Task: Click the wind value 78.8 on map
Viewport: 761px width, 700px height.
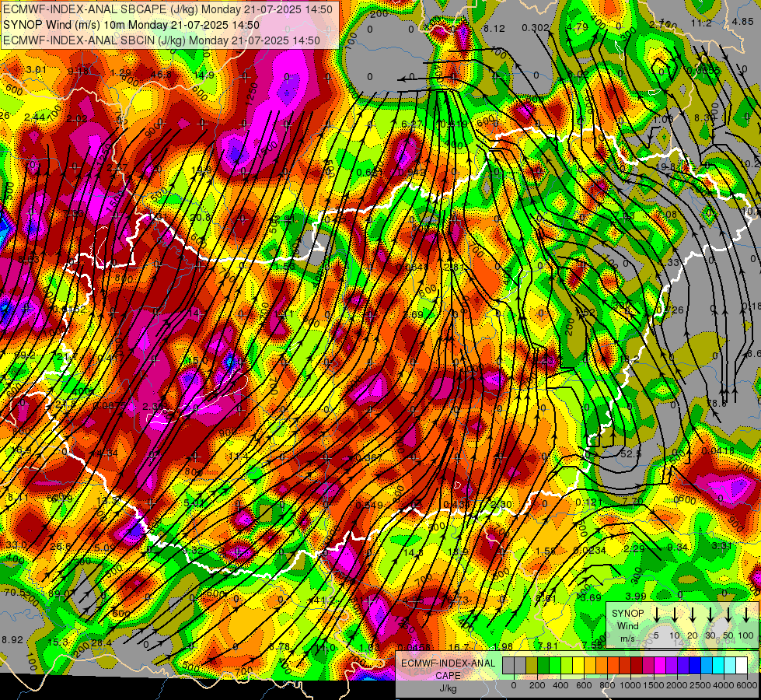Action: (717, 403)
